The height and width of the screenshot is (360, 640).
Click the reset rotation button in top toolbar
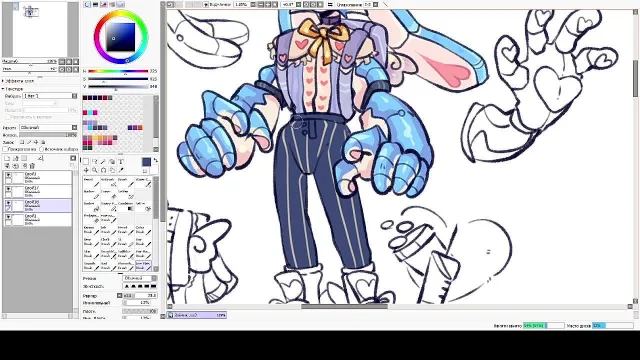pos(320,4)
